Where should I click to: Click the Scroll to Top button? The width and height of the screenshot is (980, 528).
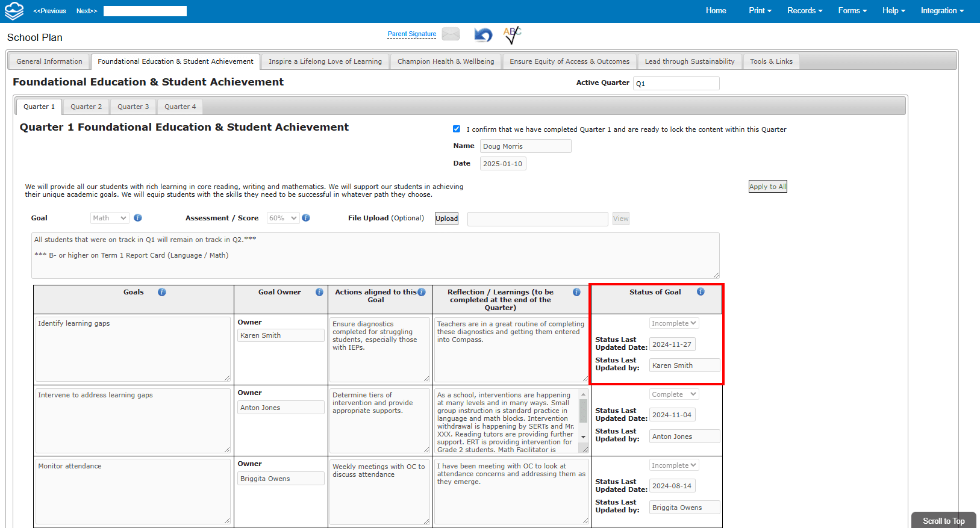point(943,521)
